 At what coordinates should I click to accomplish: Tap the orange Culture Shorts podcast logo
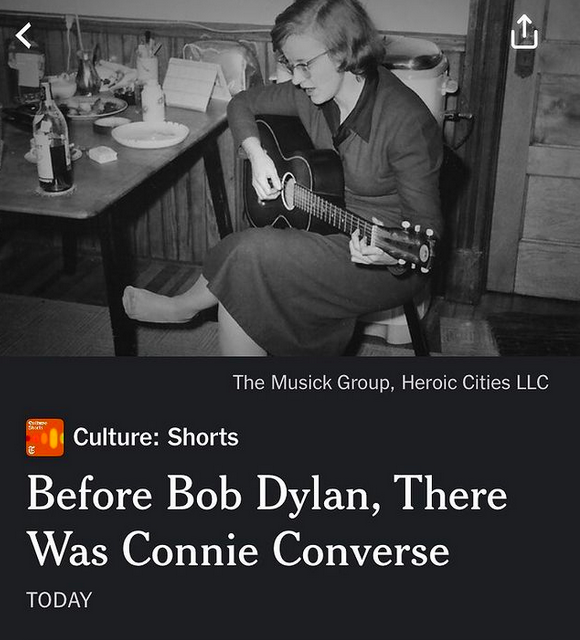click(45, 437)
